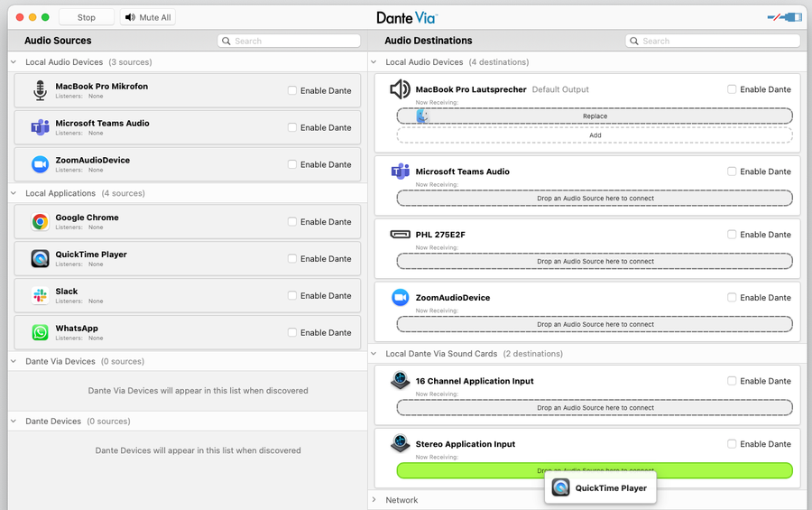The height and width of the screenshot is (510, 812).
Task: Click the Audio Sources heading
Action: [x=58, y=41]
